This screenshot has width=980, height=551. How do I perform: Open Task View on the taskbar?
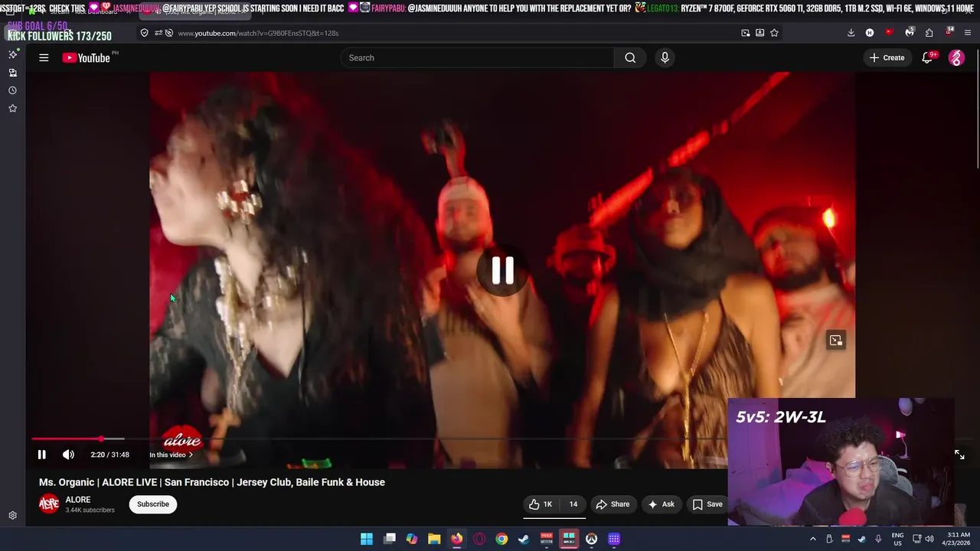(390, 539)
